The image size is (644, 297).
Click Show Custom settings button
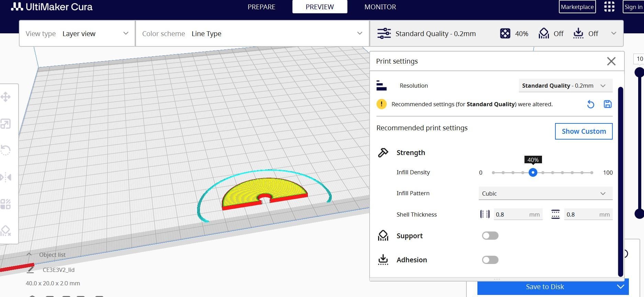coord(584,131)
